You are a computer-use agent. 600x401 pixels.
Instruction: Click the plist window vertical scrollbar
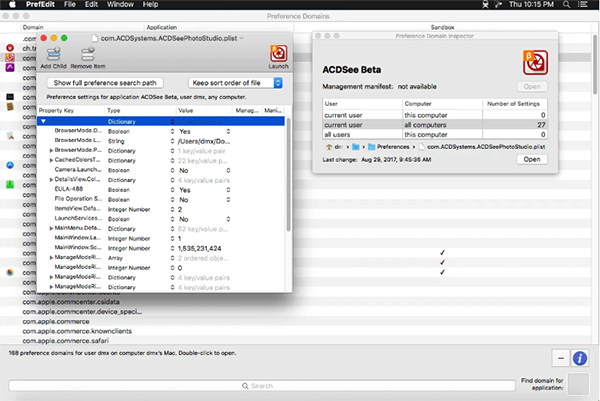289,174
